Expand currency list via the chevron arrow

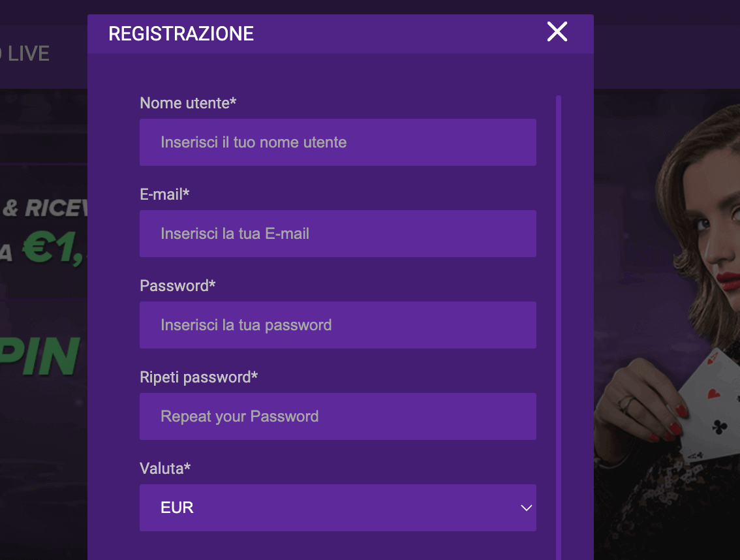[x=526, y=508]
